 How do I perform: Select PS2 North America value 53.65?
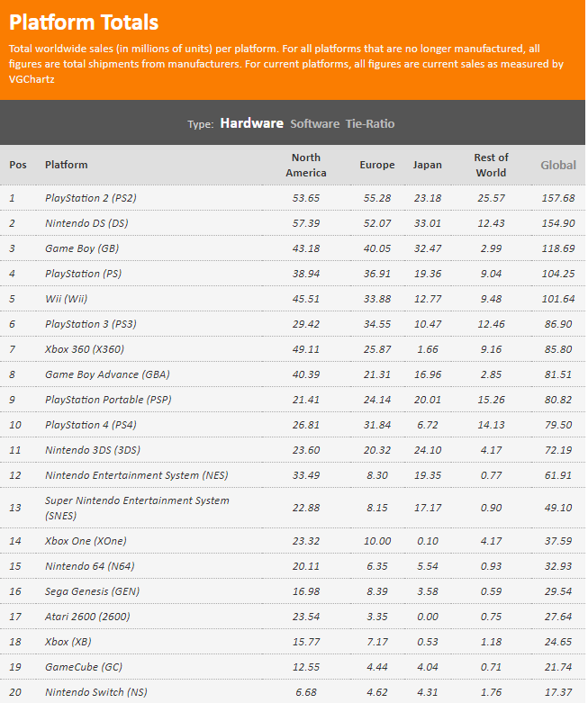coord(306,198)
